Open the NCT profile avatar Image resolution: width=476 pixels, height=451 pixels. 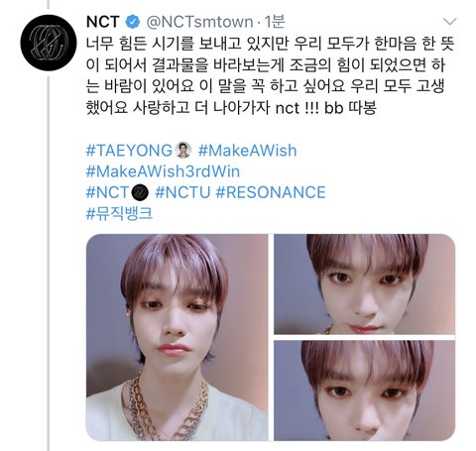point(49,43)
